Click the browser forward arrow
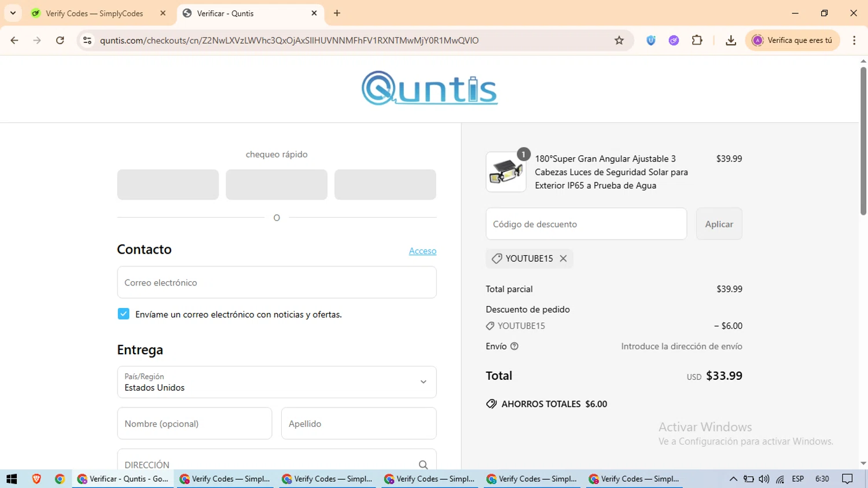This screenshot has width=868, height=488. [x=37, y=41]
